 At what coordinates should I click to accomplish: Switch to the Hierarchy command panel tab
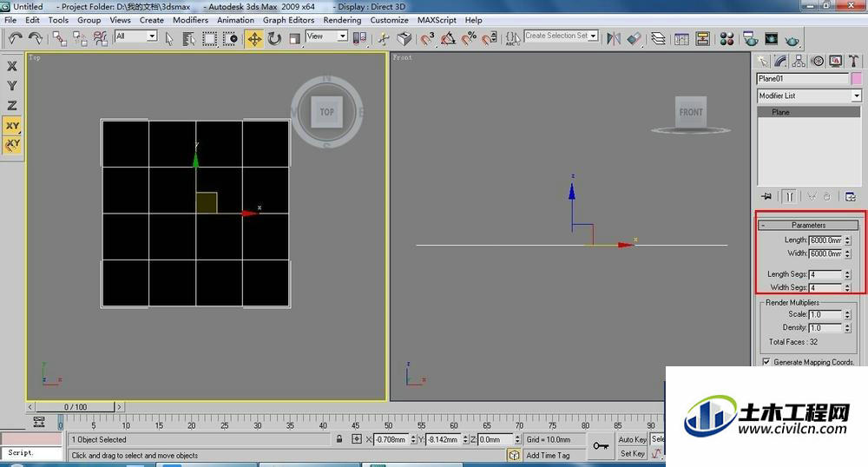click(799, 61)
